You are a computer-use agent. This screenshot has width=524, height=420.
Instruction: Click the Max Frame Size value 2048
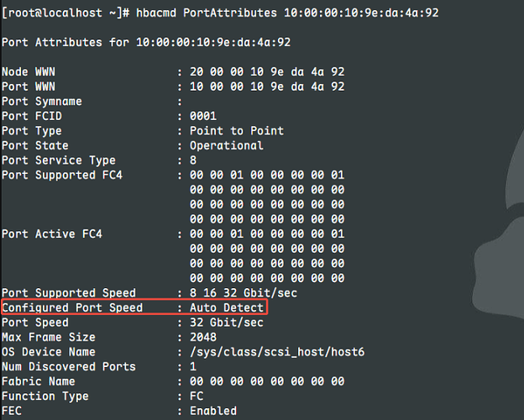[x=202, y=337]
